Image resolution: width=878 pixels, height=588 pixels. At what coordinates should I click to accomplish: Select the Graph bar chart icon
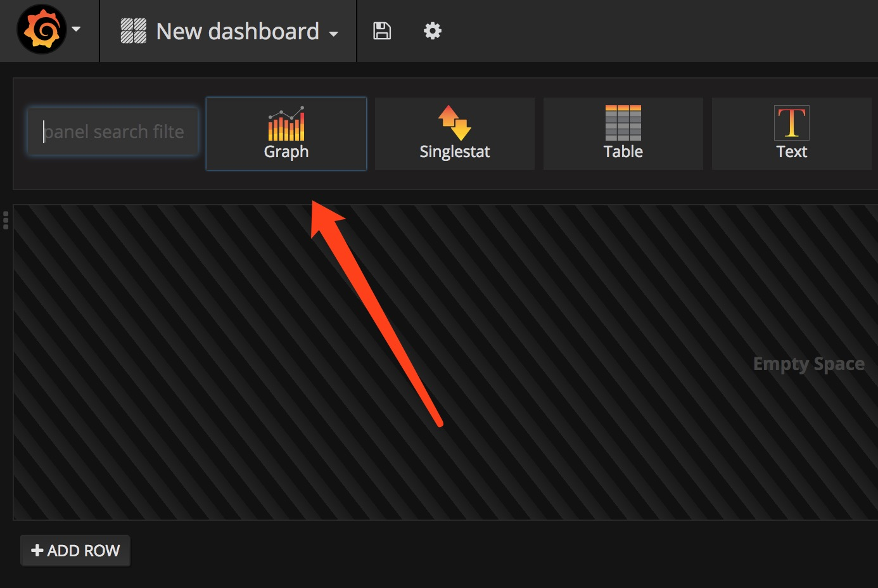tap(286, 123)
